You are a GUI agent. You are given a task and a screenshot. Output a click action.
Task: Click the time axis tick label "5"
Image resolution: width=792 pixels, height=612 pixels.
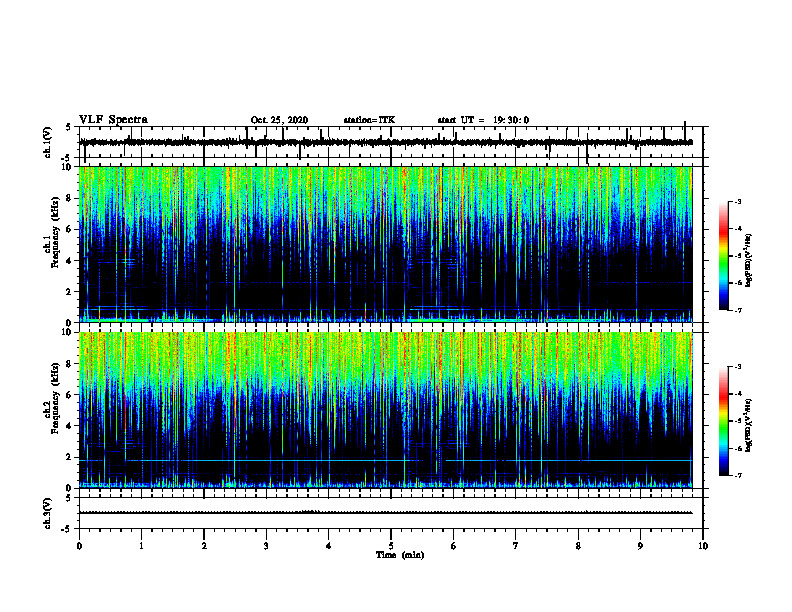click(391, 546)
